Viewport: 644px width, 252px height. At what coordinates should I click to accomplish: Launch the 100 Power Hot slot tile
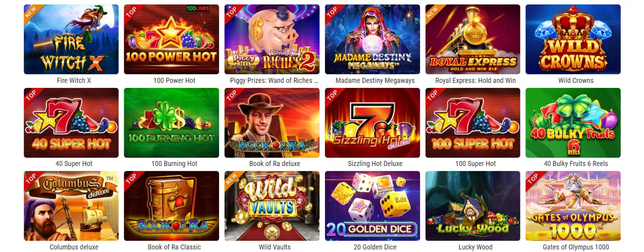(x=172, y=40)
